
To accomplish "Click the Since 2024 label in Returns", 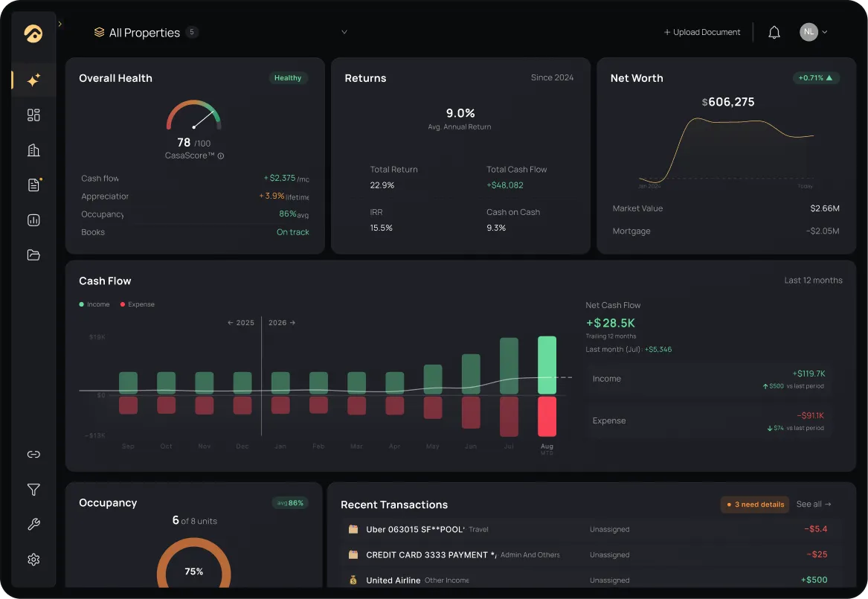I will coord(552,77).
